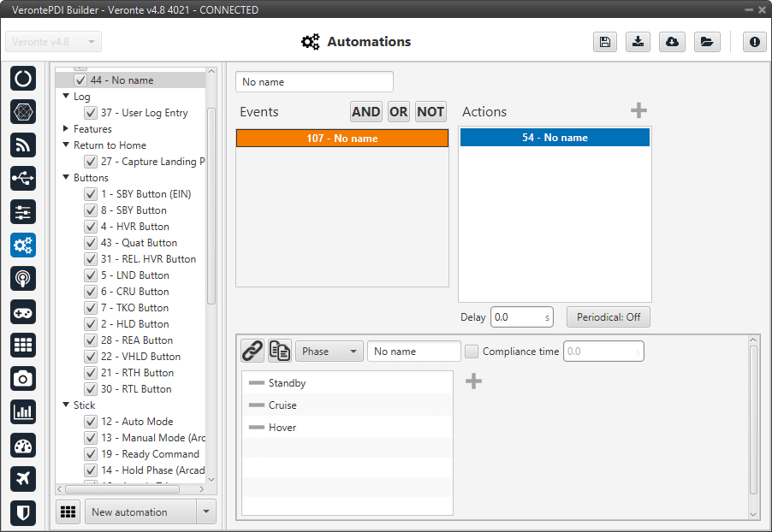The image size is (772, 532).
Task: Open the gamepad stick sidebar icon
Action: [x=23, y=312]
